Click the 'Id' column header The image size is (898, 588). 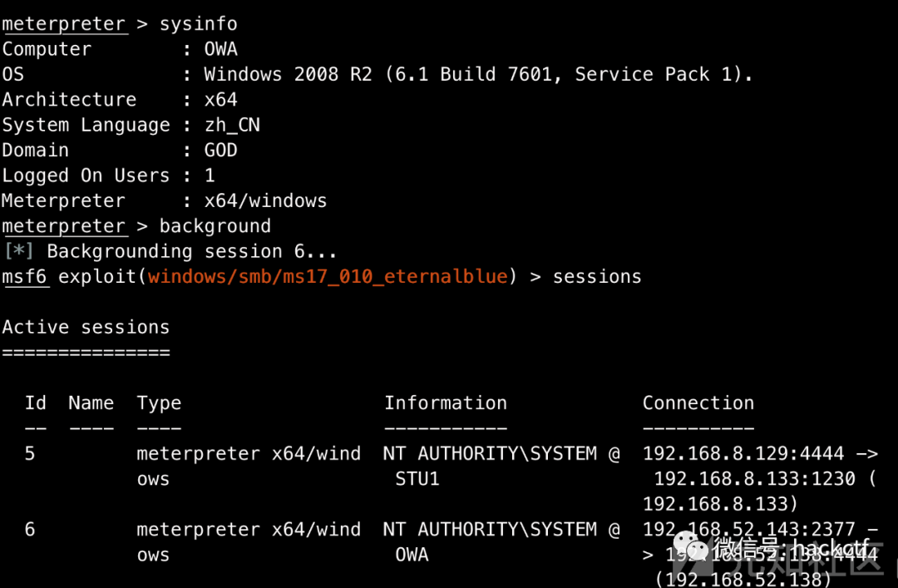coord(36,403)
